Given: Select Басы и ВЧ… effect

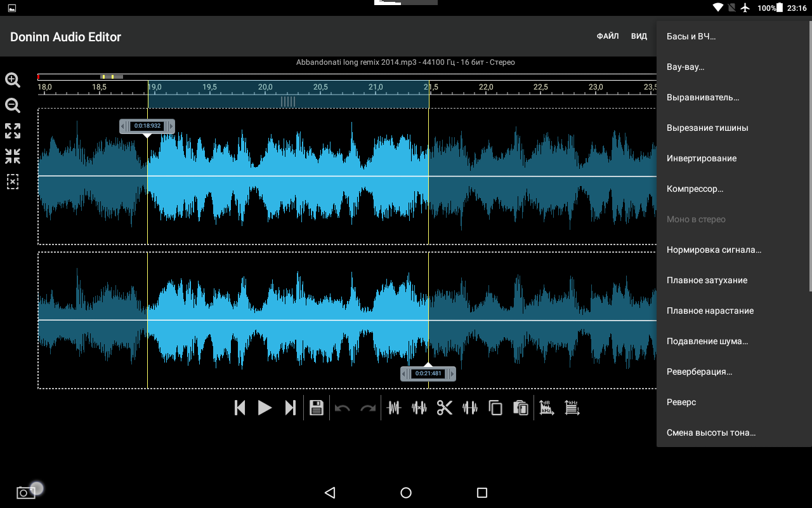Looking at the screenshot, I should [734, 36].
